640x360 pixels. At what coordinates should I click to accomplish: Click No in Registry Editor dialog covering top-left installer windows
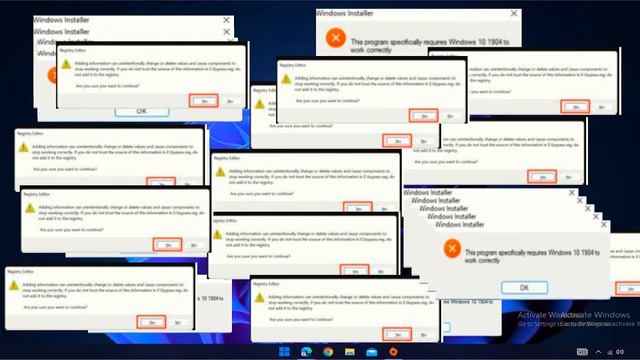[230, 101]
